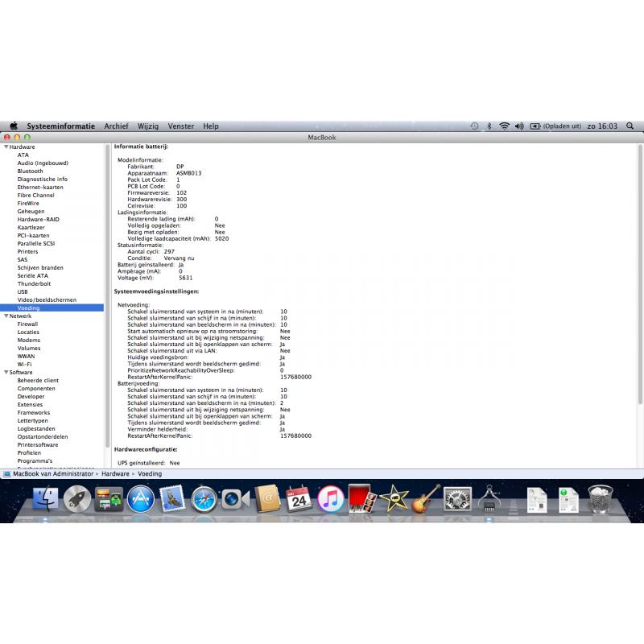644x644 pixels.
Task: Click 'Voeding' in the path bar
Action: click(x=150, y=473)
